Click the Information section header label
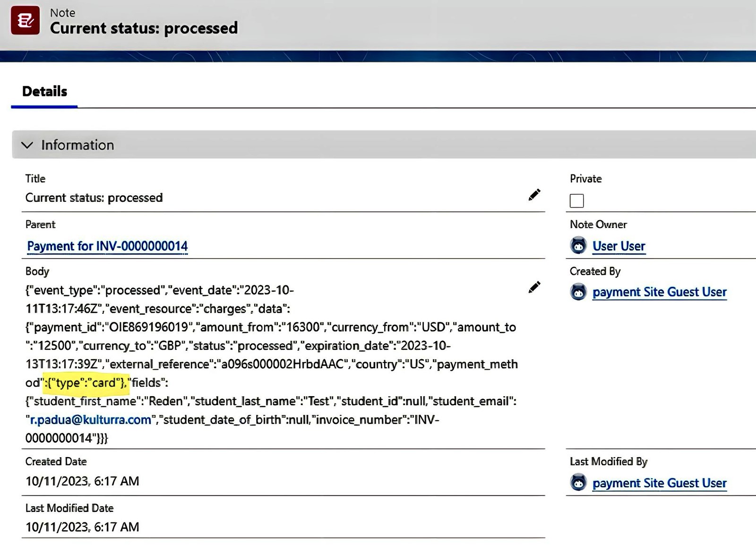756x554 pixels. click(77, 145)
